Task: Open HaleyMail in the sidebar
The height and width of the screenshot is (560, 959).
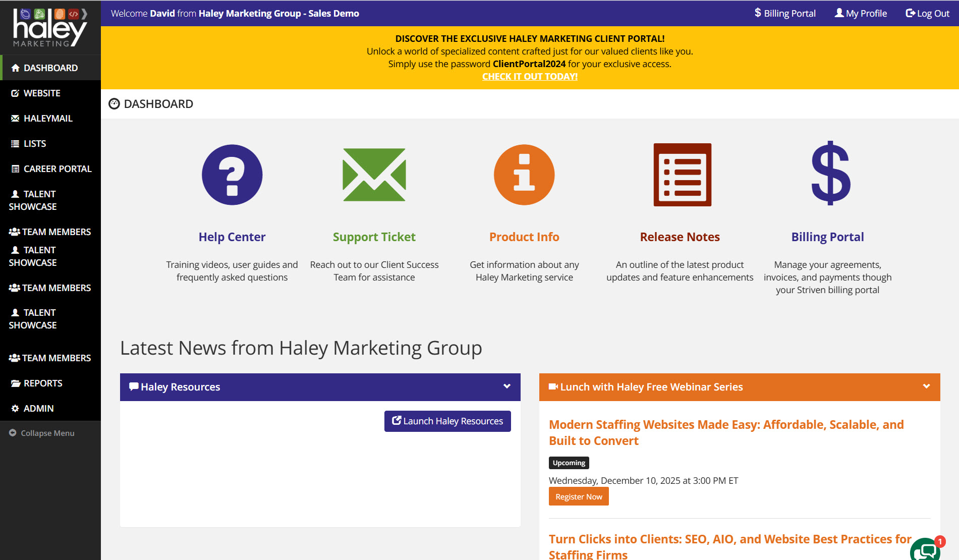Action: [x=48, y=119]
